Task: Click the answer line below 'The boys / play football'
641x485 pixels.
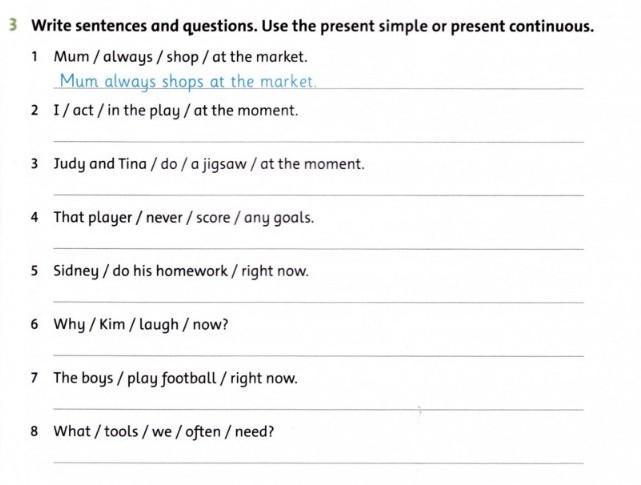Action: point(318,409)
